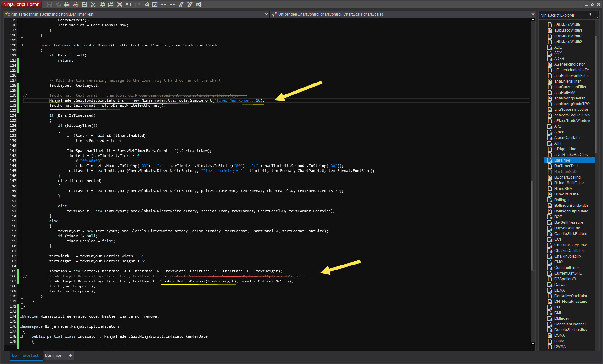This screenshot has width=603, height=364.
Task: Click the Comment selection icon
Action: pyautogui.click(x=181, y=4)
